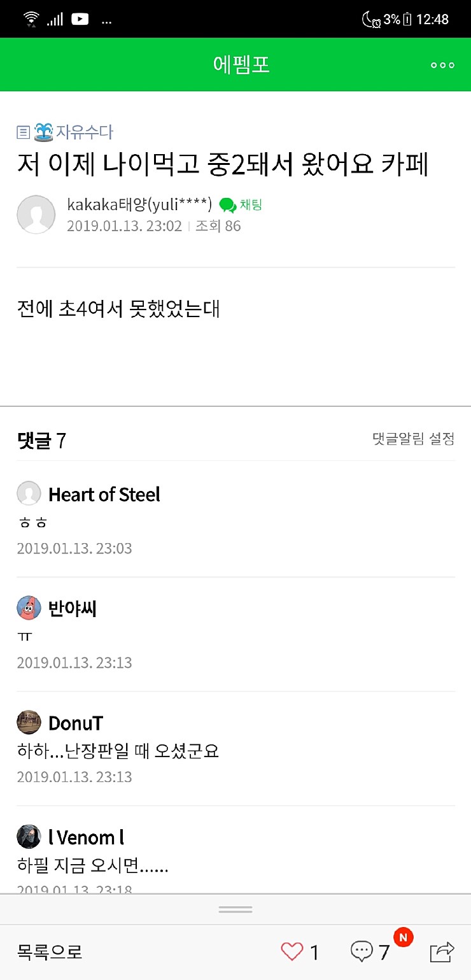Tap the 에펨포 cafe title

click(241, 65)
